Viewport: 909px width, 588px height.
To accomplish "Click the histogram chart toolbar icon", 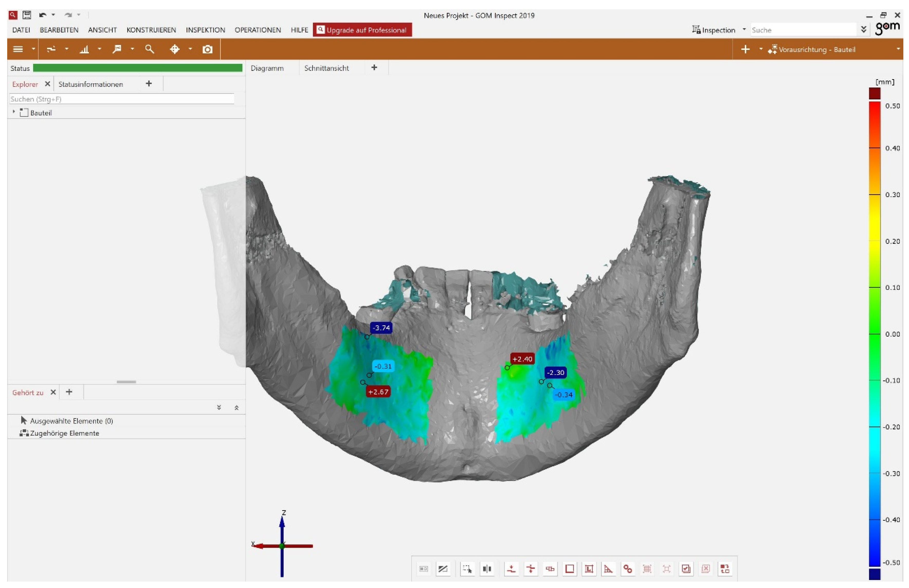I will coord(84,49).
